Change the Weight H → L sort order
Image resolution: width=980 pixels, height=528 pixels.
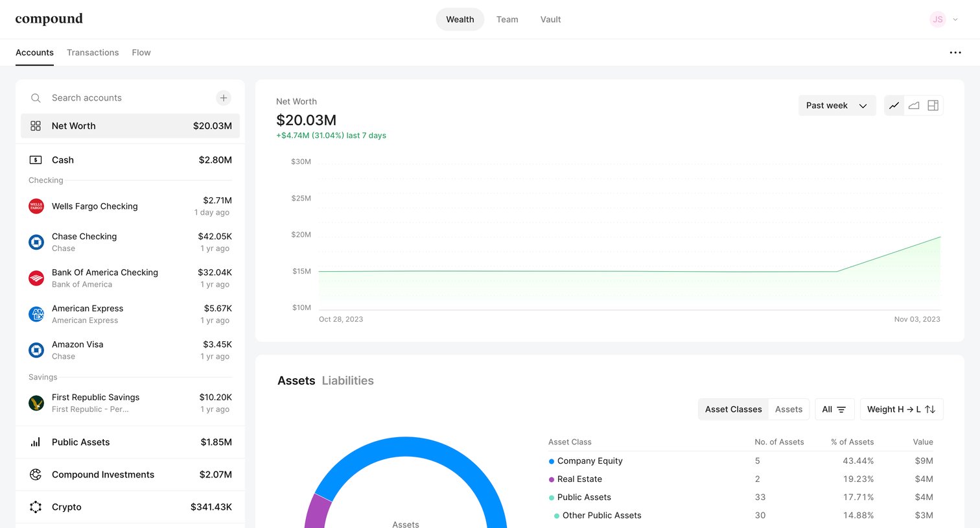pos(902,409)
